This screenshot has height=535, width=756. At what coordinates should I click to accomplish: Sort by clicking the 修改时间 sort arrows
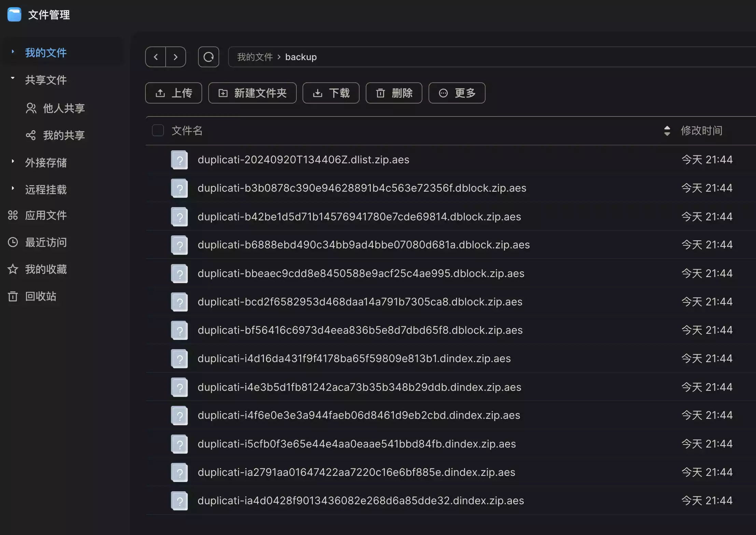[667, 131]
